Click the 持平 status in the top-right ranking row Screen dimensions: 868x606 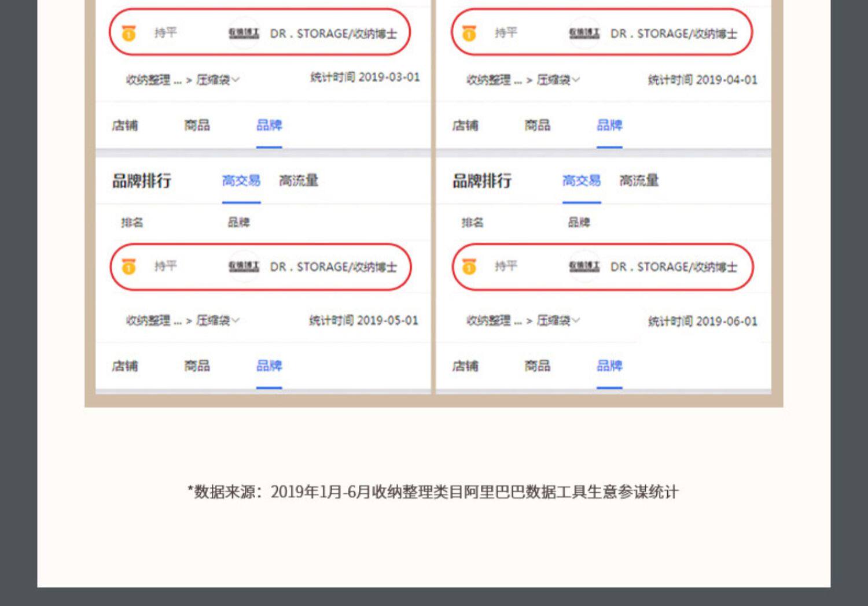506,33
